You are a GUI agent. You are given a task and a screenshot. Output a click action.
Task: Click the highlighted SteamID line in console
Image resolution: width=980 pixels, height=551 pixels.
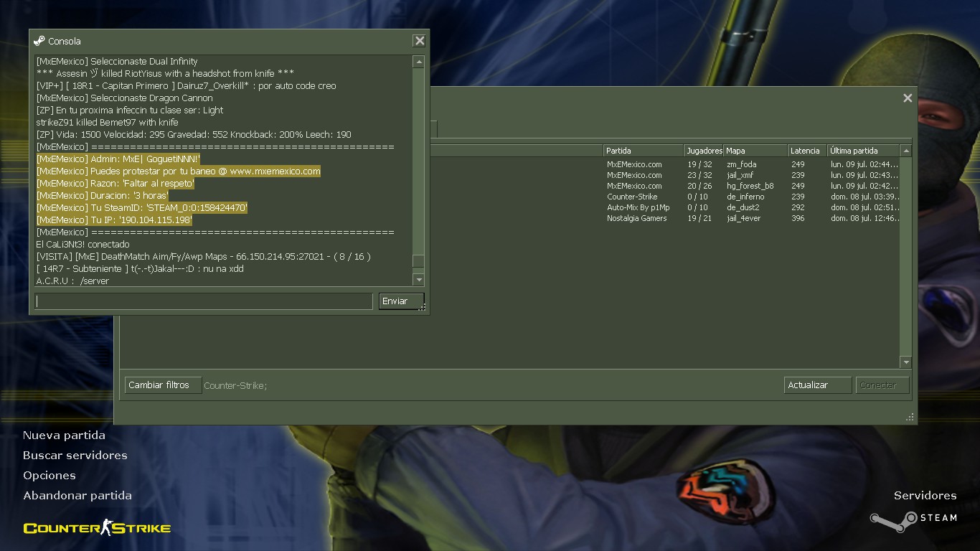142,208
